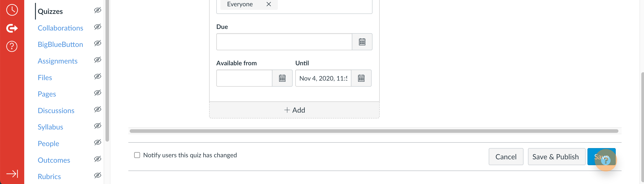644x184 pixels.
Task: Open the Due date calendar picker
Action: coord(362,42)
